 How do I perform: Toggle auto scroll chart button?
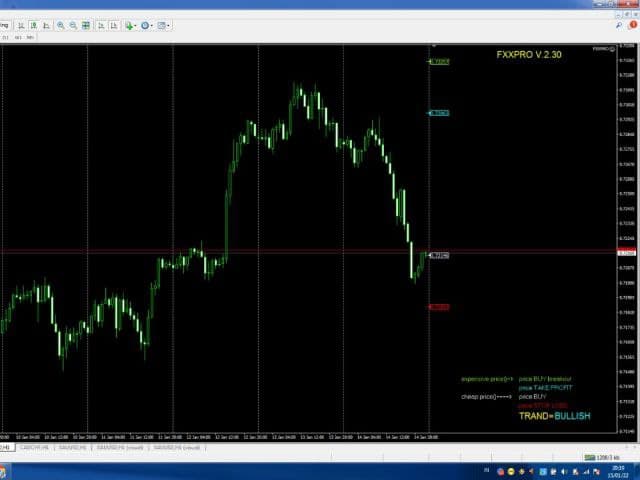[100, 25]
